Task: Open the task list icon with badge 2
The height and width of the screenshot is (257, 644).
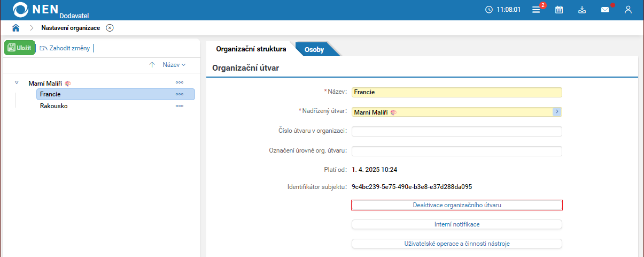Action: [x=536, y=10]
